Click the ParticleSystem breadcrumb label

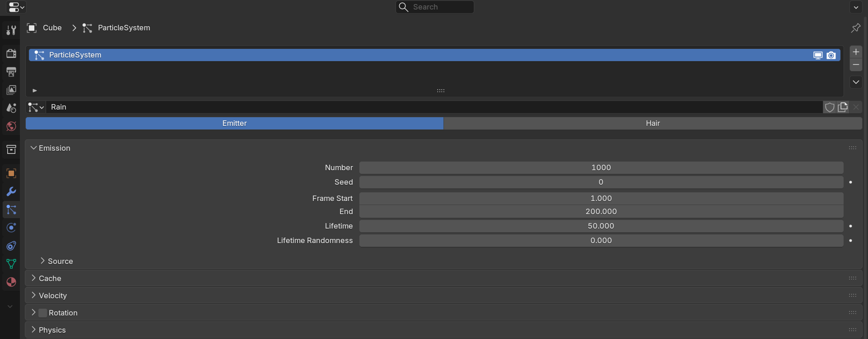(124, 28)
